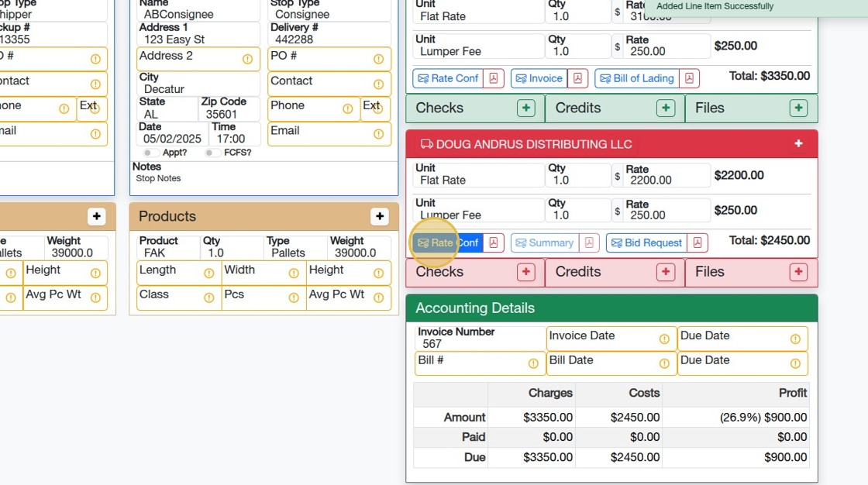This screenshot has width=868, height=485.
Task: Open customer Lumper Fee unit selector
Action: coord(479,46)
